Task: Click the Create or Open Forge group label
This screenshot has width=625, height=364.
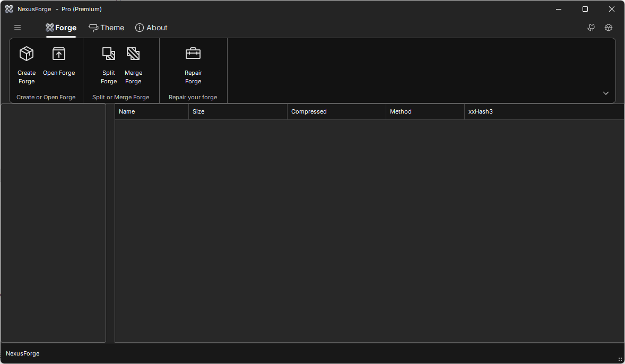Action: (x=46, y=97)
